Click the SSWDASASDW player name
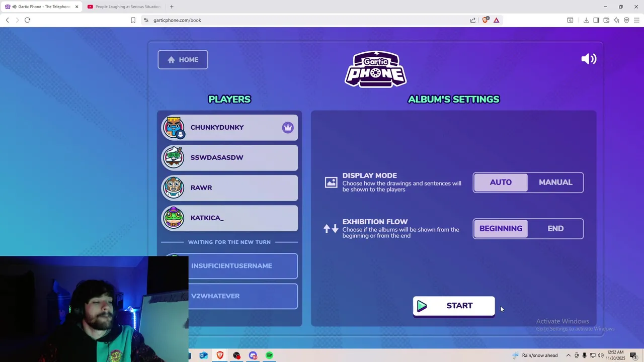Screen dimensions: 644x362 pyautogui.click(x=217, y=158)
